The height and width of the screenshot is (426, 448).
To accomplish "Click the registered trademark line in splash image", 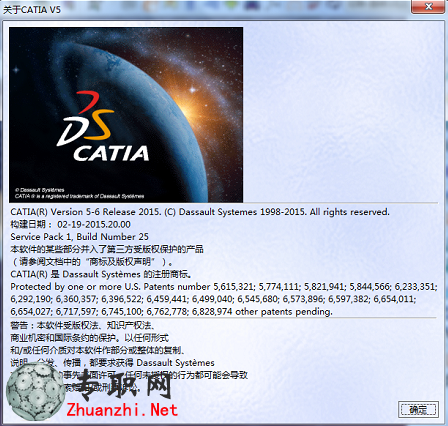I will coord(79,196).
